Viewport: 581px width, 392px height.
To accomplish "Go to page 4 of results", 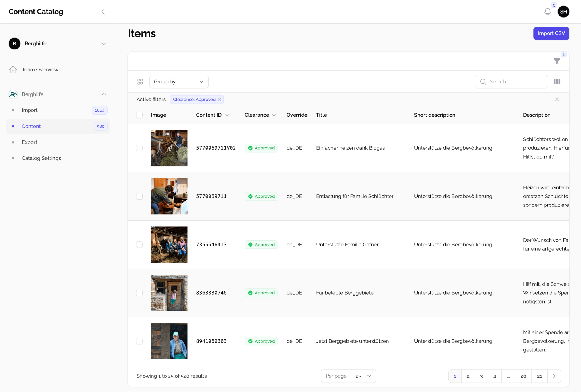I will [495, 376].
